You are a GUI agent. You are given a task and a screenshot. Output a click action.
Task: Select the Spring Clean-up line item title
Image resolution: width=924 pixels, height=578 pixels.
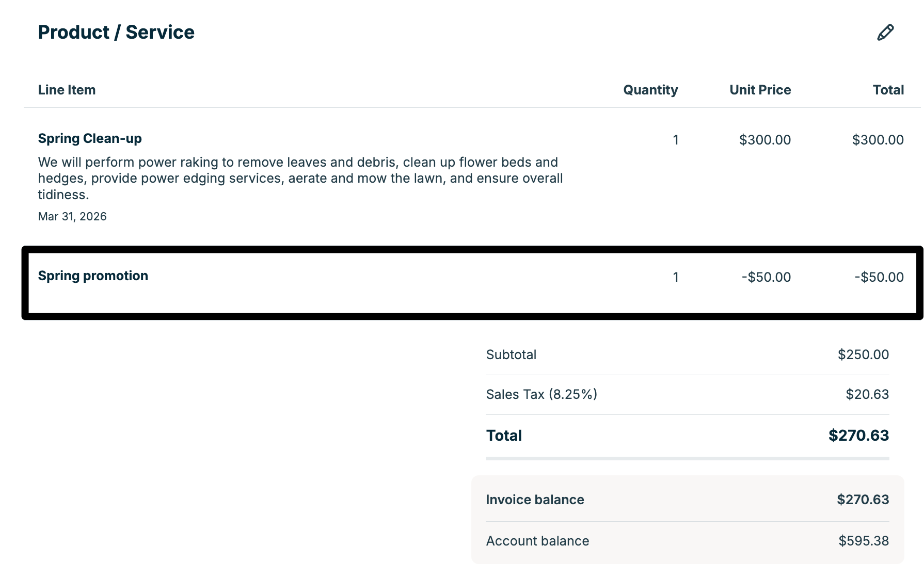[x=90, y=138]
